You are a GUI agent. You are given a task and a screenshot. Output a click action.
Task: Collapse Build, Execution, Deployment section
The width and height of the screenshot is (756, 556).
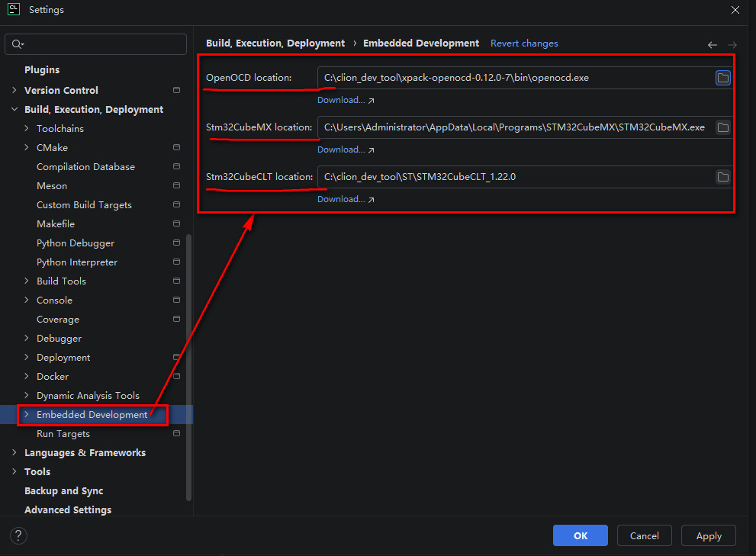(14, 110)
